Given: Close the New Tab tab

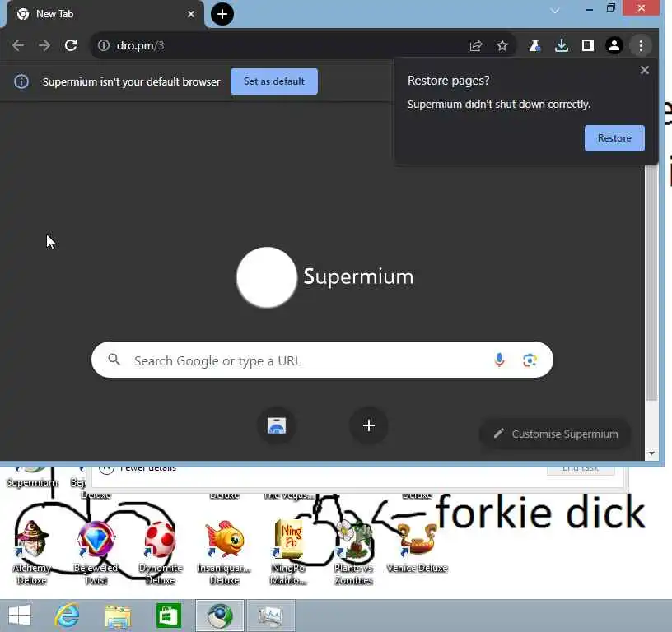Looking at the screenshot, I should tap(191, 14).
